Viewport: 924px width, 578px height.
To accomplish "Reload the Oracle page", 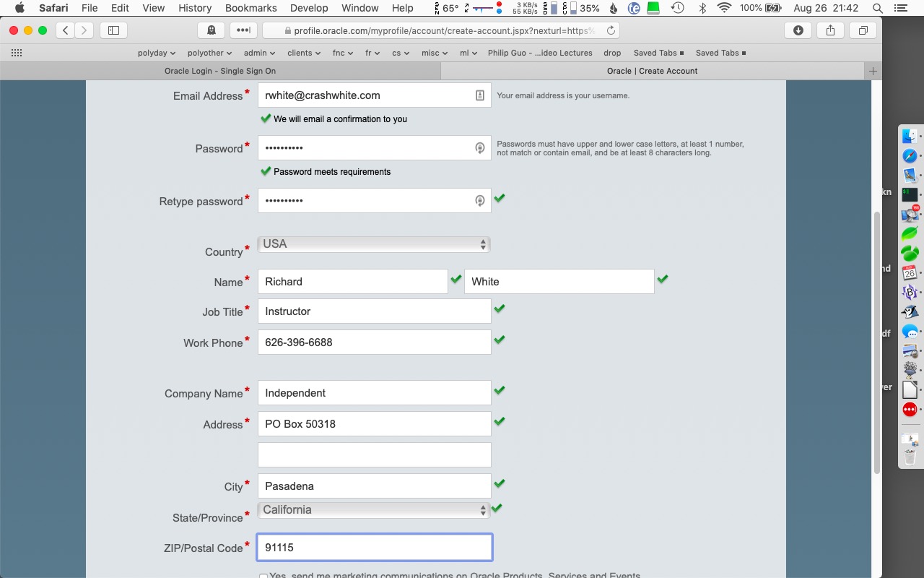I will [x=611, y=30].
